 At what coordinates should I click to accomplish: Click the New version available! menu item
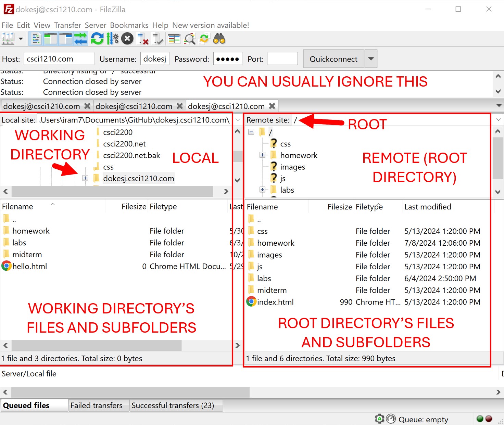(x=211, y=25)
